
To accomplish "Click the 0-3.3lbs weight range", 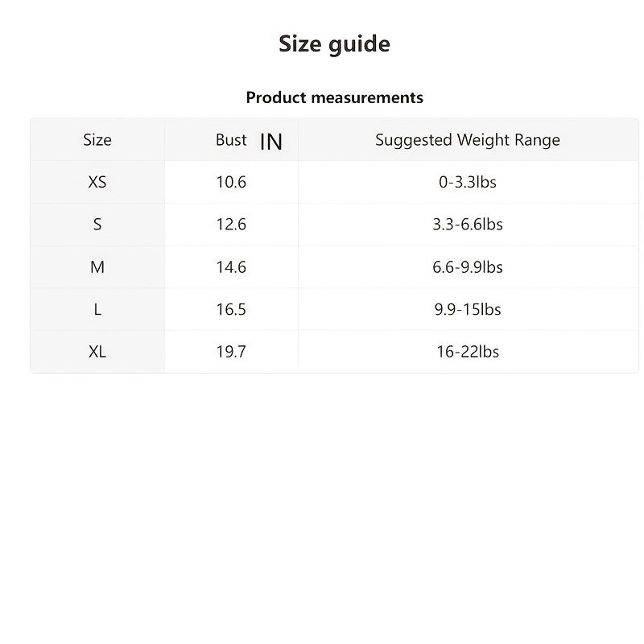I will pyautogui.click(x=468, y=183).
